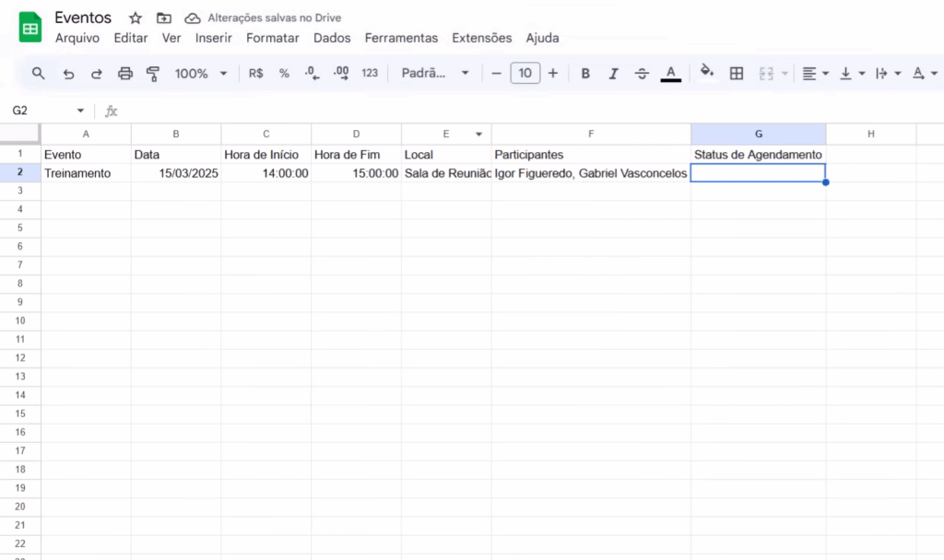Screen dimensions: 944x560
Task: Increase font size with plus button
Action: click(553, 74)
